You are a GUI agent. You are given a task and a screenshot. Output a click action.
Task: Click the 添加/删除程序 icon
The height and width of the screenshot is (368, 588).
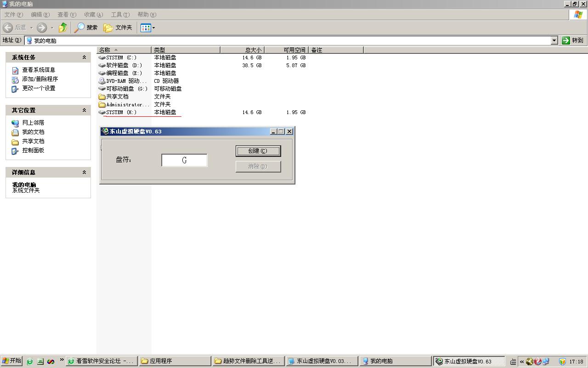coord(15,80)
